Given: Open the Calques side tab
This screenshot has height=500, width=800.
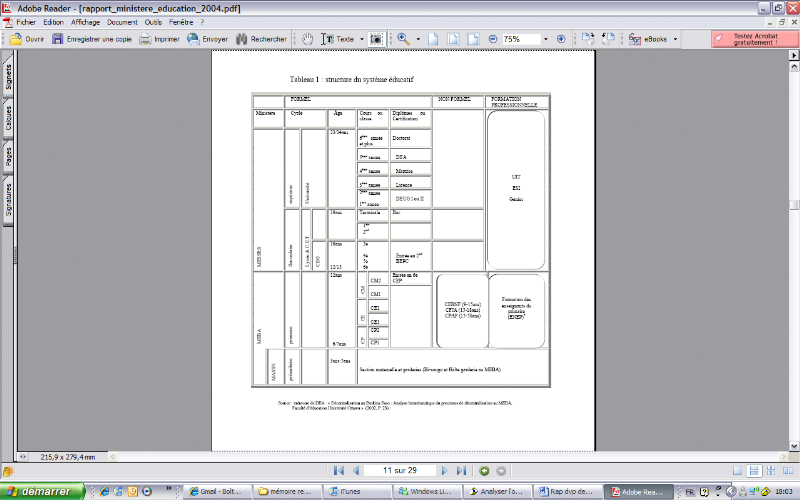Looking at the screenshot, I should 8,118.
